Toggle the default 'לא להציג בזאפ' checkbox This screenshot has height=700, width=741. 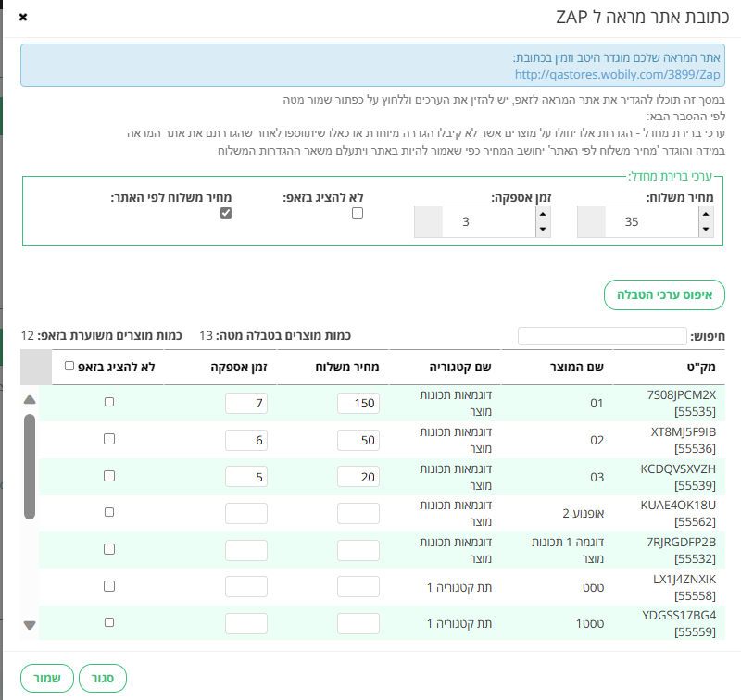pyautogui.click(x=358, y=213)
